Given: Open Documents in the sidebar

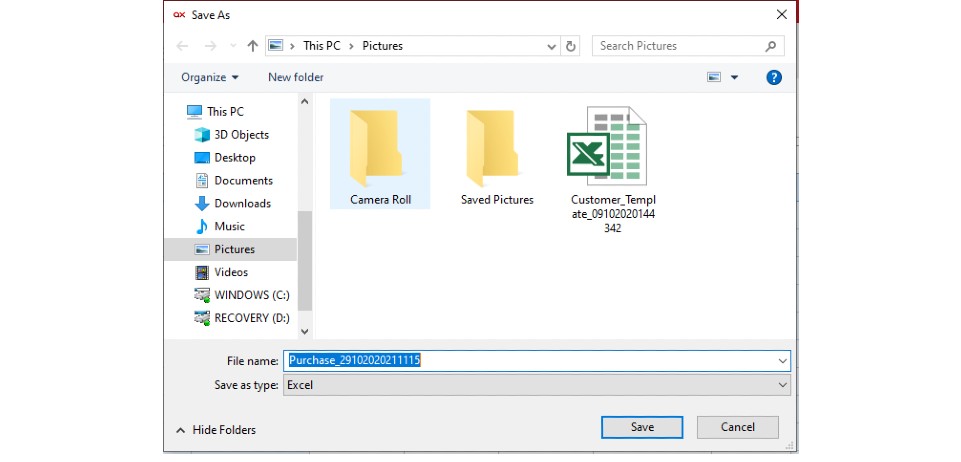Looking at the screenshot, I should pyautogui.click(x=234, y=181).
